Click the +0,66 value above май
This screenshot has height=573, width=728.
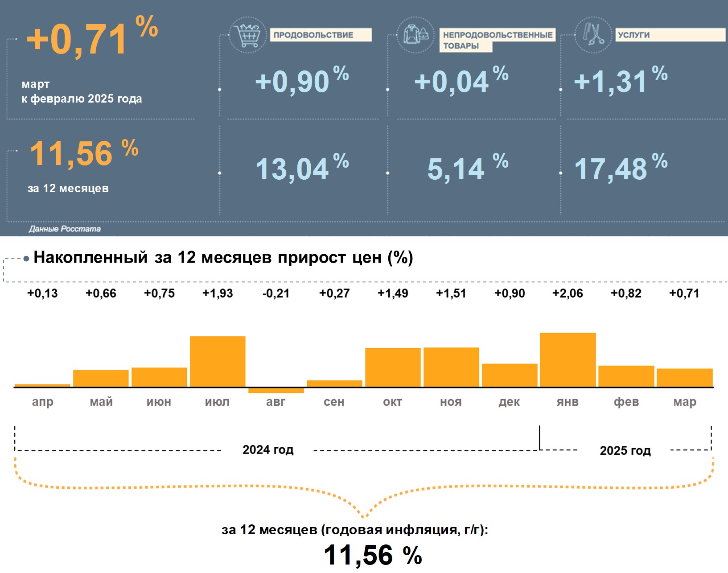(101, 293)
